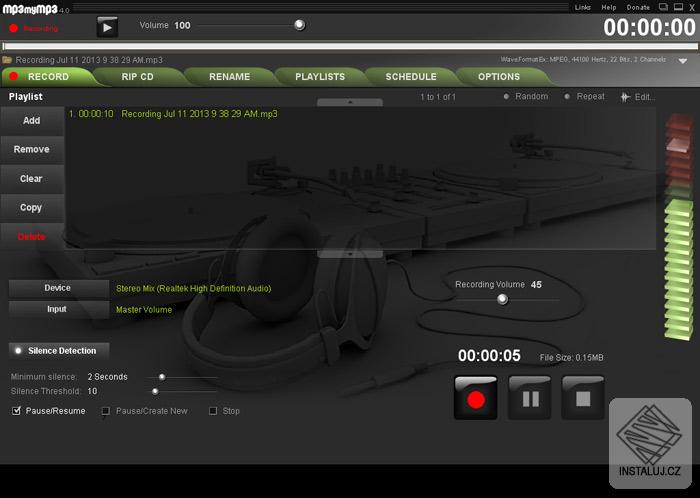The width and height of the screenshot is (700, 498).
Task: Click the Minimum silence slider
Action: pos(183,377)
